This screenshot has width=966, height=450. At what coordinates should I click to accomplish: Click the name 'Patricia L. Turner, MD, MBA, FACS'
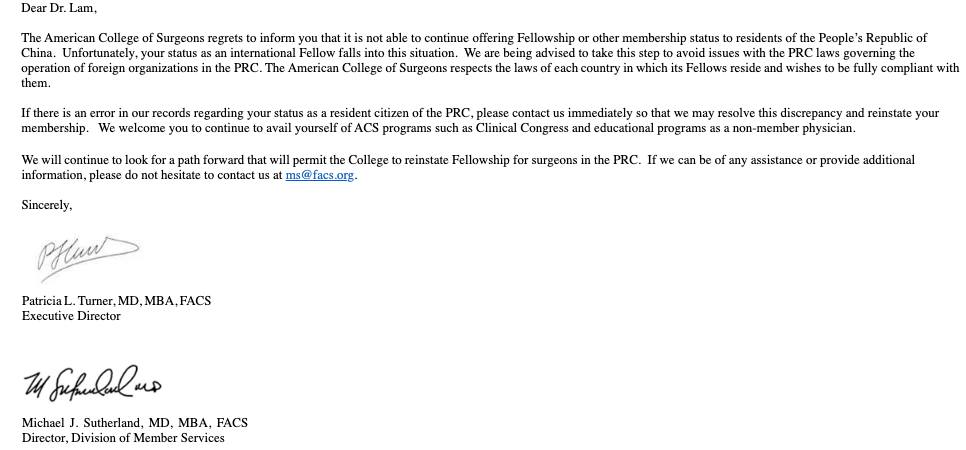pyautogui.click(x=116, y=301)
